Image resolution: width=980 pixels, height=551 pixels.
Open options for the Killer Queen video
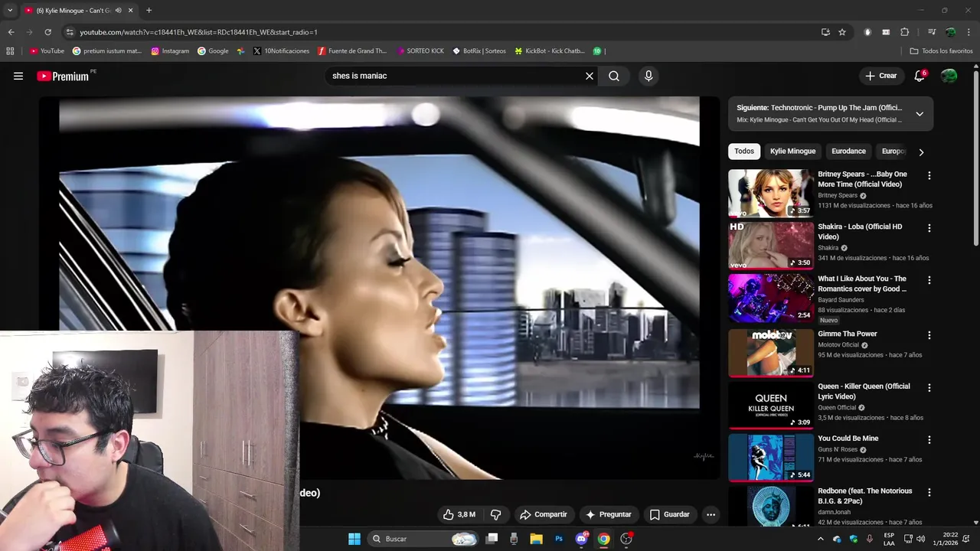(929, 388)
